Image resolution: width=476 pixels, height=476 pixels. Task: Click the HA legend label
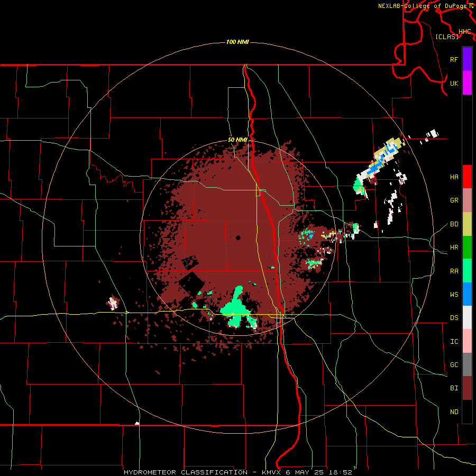click(x=454, y=177)
